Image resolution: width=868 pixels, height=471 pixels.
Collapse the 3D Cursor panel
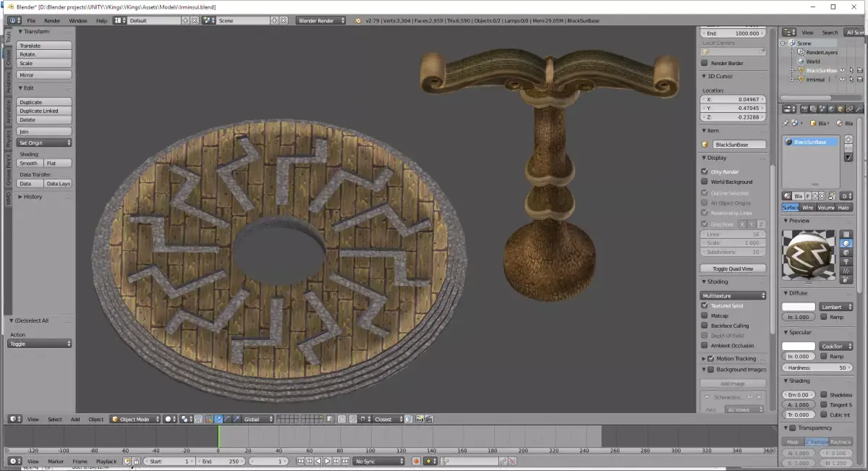(703, 76)
